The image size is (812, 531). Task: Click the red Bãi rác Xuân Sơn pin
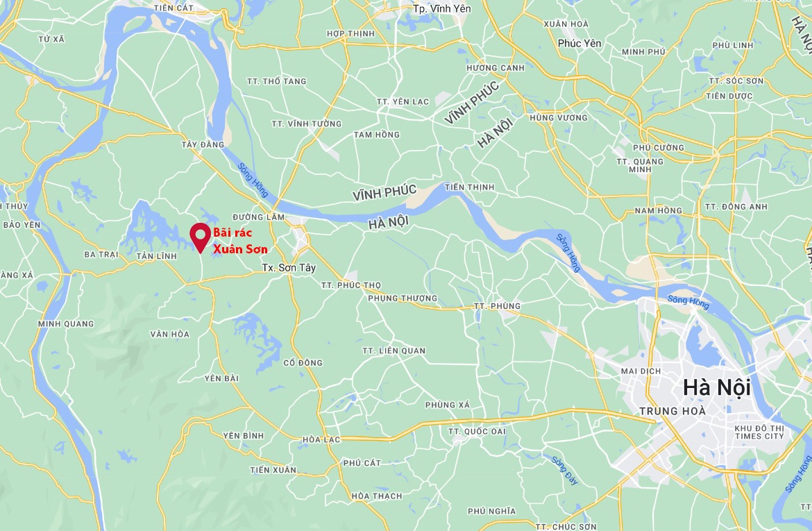(200, 237)
